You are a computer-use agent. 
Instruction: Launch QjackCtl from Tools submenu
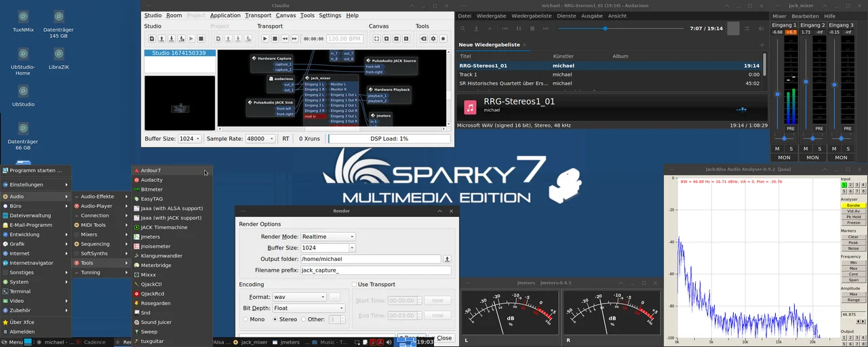point(172,285)
